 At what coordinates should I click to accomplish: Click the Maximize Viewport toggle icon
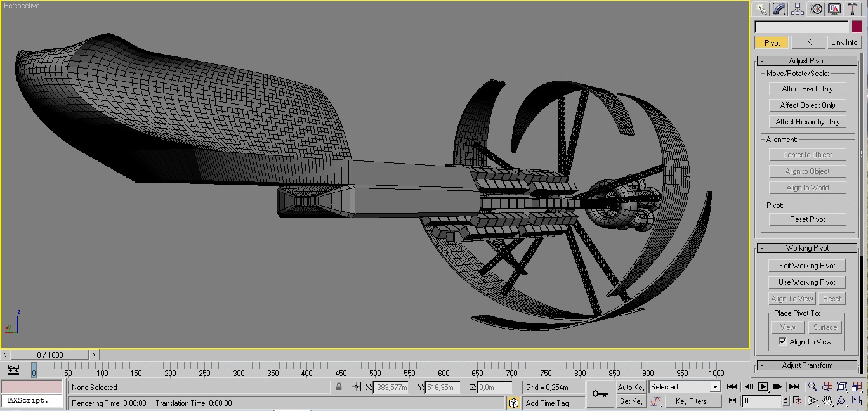(857, 401)
